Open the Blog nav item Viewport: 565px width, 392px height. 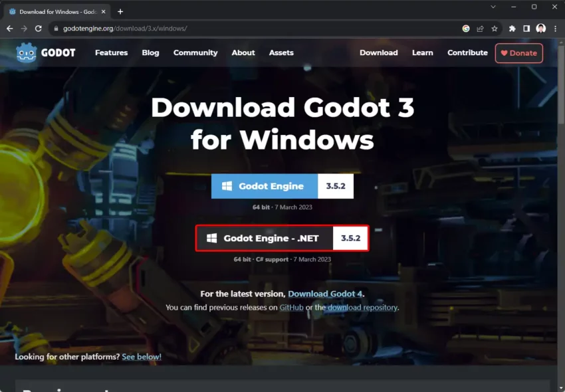coord(150,52)
